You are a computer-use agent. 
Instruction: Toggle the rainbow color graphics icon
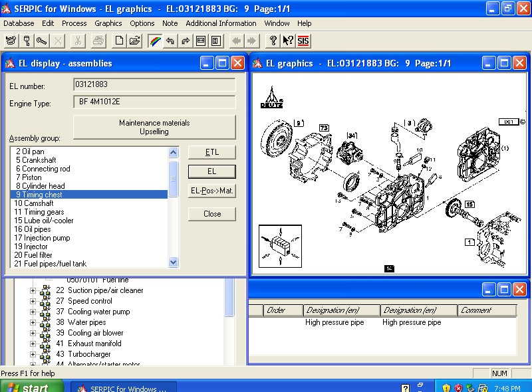[x=155, y=41]
